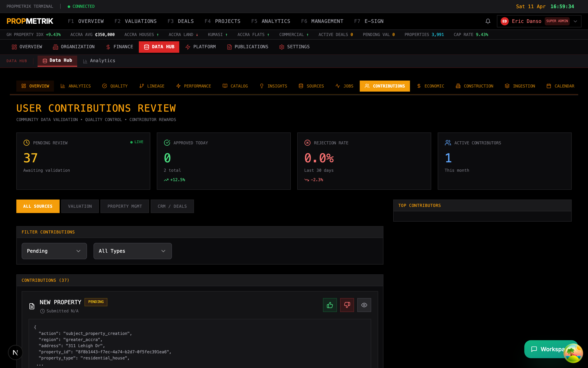Click the Catalog book icon
The height and width of the screenshot is (368, 588).
point(225,86)
